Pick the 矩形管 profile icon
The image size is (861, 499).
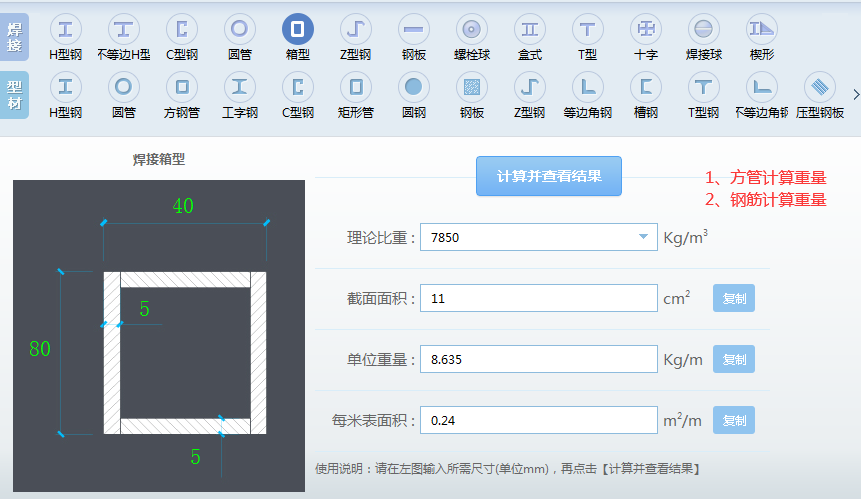pos(356,87)
